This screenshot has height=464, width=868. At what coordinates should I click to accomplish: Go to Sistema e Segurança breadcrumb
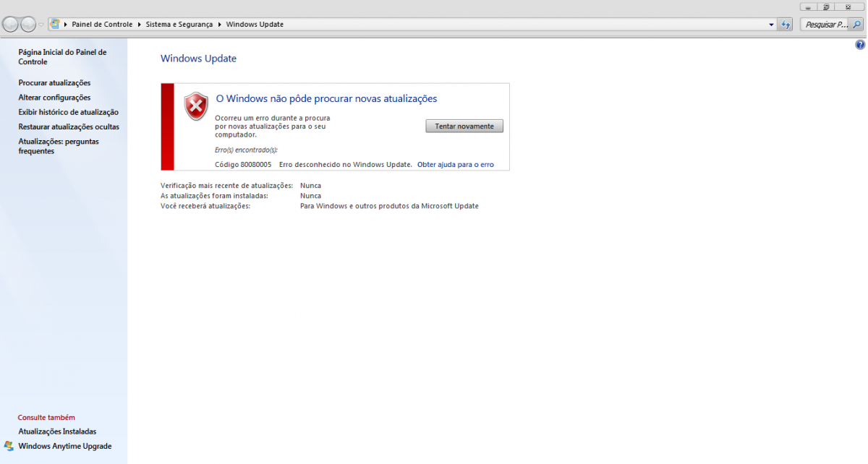point(179,25)
